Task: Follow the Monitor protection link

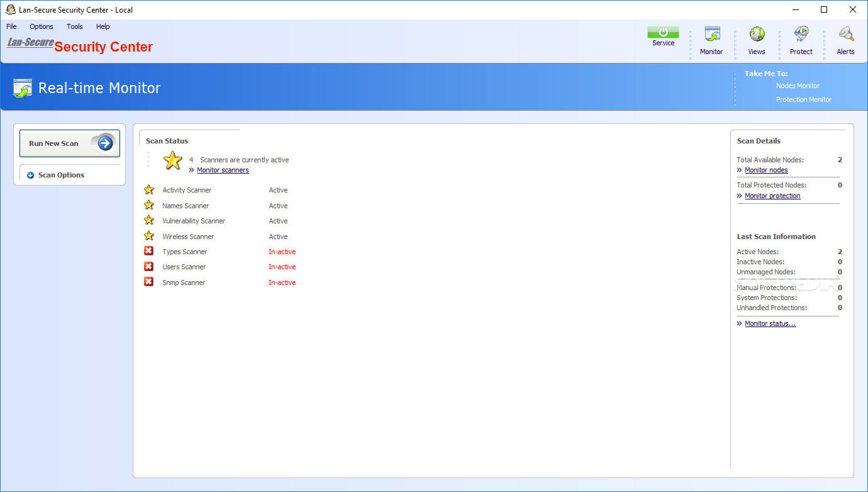Action: pyautogui.click(x=772, y=196)
